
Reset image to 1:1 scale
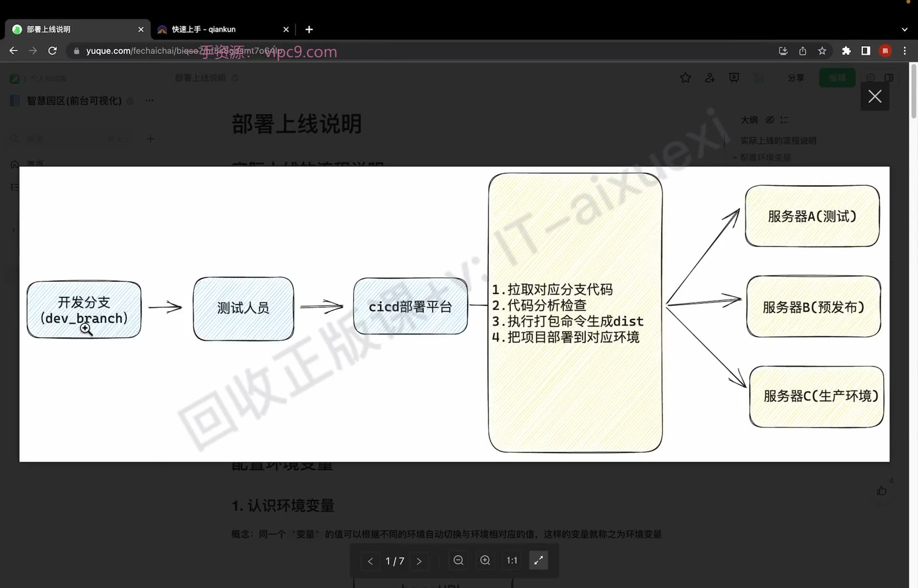pos(512,560)
